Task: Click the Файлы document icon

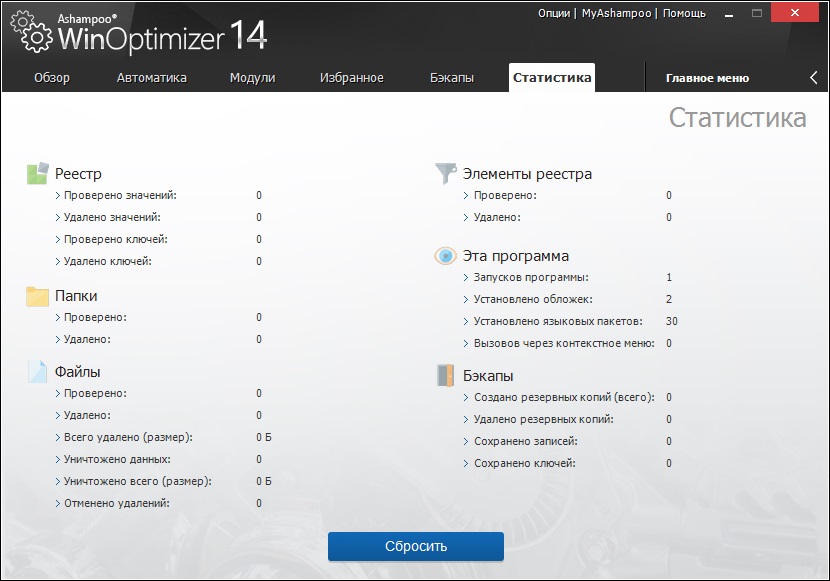Action: 38,371
